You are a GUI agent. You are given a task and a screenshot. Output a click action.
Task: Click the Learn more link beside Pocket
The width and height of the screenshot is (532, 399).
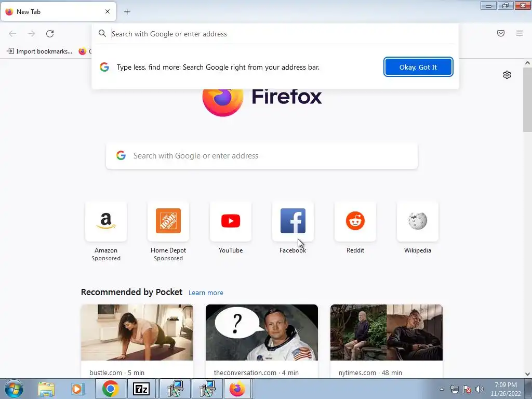206,293
